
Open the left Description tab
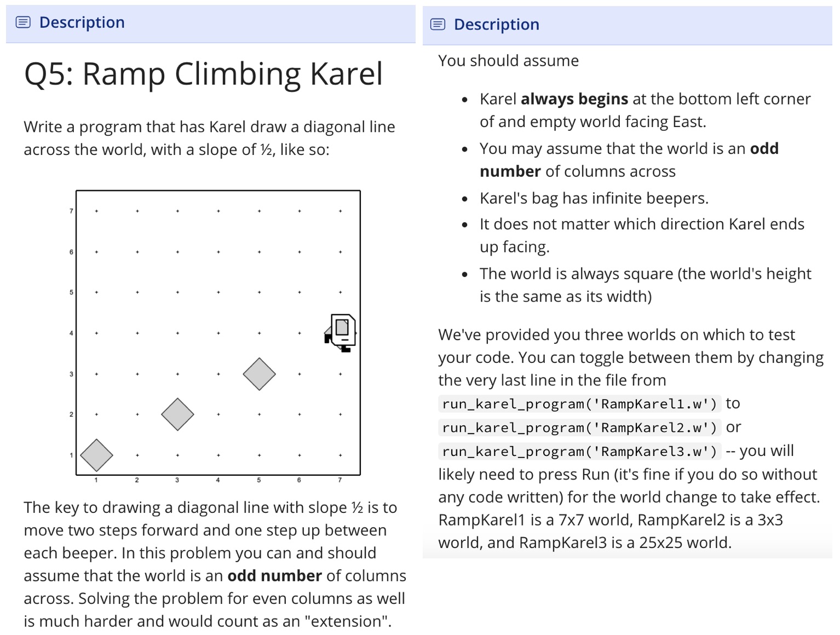point(82,22)
